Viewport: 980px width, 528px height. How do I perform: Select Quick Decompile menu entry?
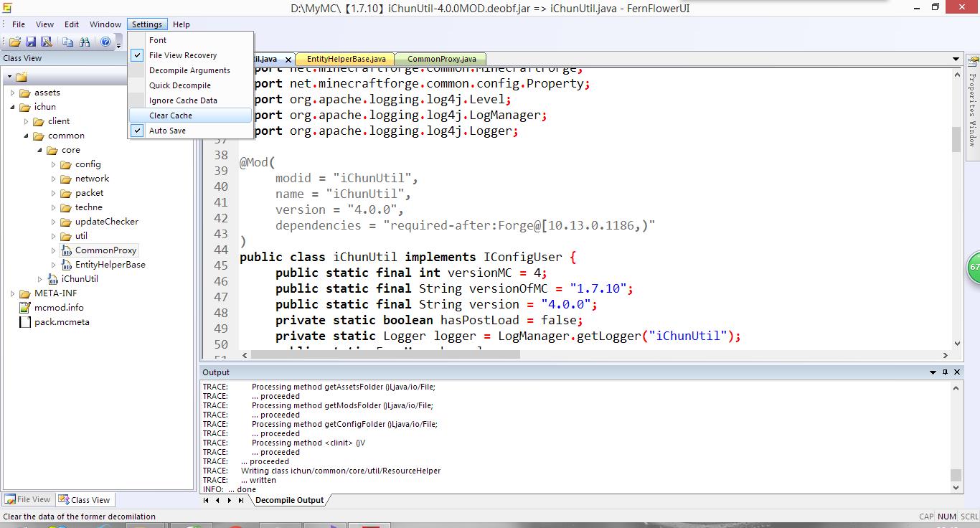point(191,85)
